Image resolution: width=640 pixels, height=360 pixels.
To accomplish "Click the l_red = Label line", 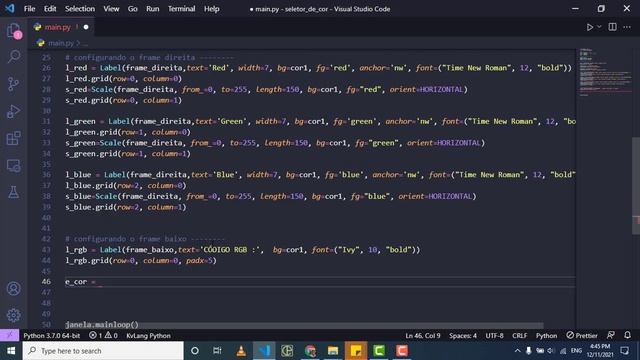I will click(318, 68).
